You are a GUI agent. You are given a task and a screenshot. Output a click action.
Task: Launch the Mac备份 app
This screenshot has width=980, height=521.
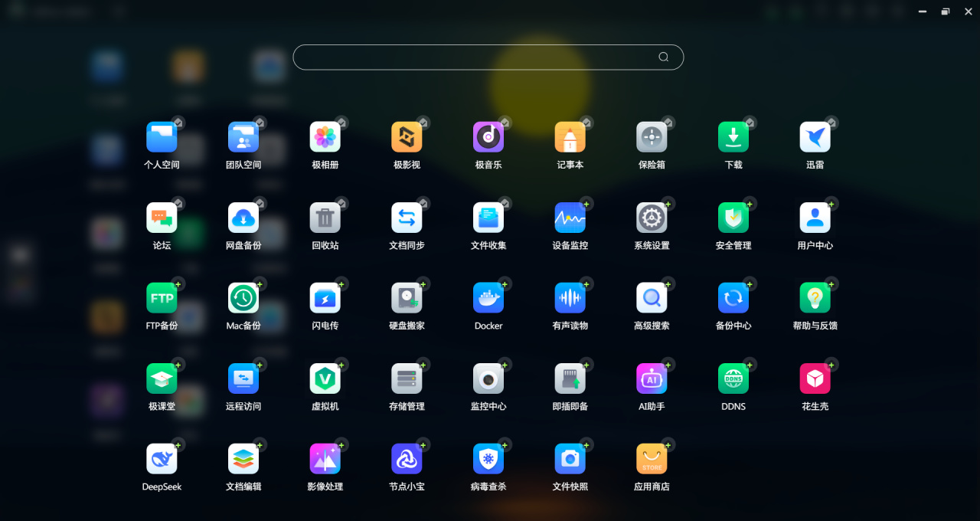243,298
